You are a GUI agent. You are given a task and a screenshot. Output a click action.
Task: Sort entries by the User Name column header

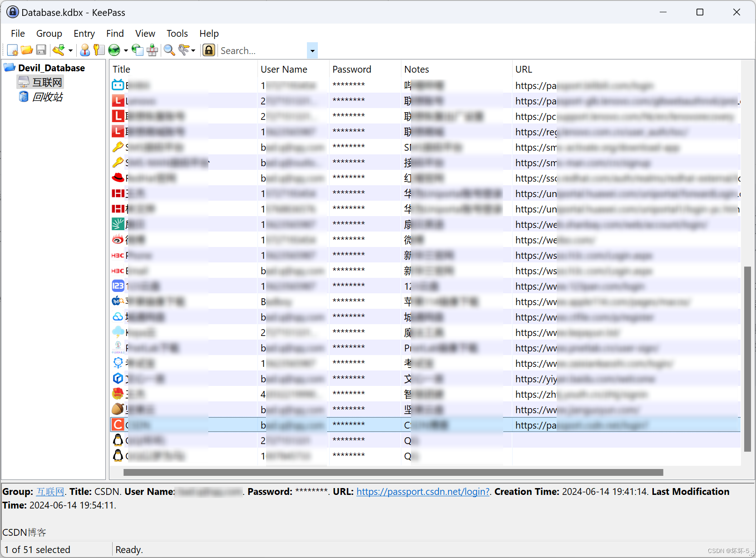[293, 69]
